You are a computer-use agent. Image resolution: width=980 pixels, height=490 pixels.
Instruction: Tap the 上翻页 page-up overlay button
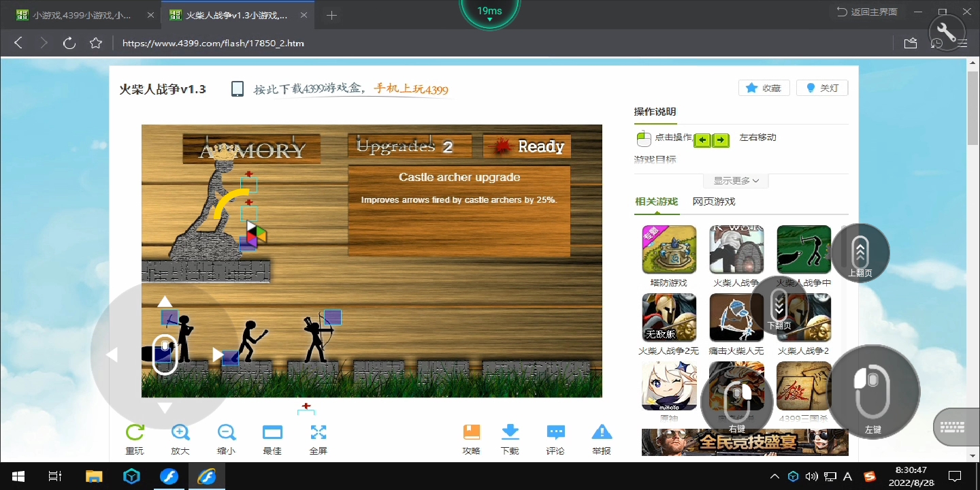[860, 252]
